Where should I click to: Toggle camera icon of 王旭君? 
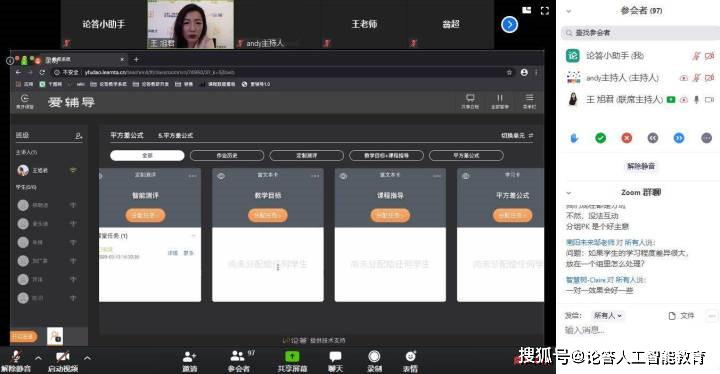pyautogui.click(x=709, y=99)
